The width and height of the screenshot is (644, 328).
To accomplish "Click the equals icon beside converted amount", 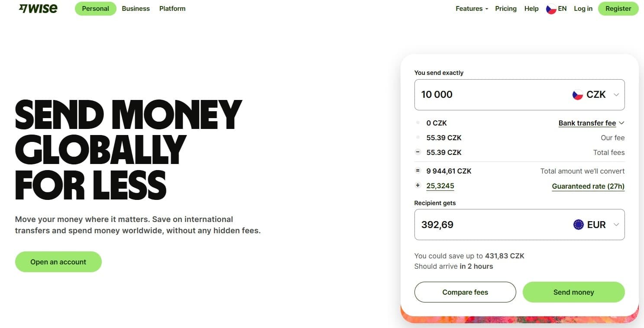I will point(418,171).
